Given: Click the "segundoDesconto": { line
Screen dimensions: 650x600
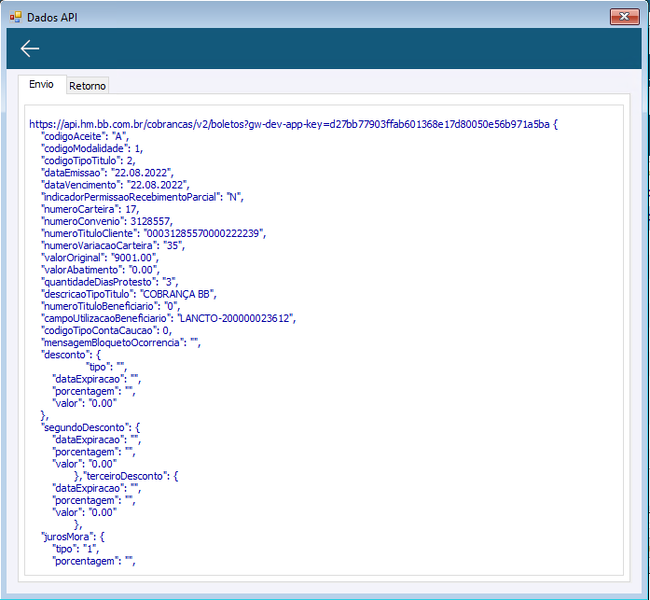Looking at the screenshot, I should click(x=90, y=428).
